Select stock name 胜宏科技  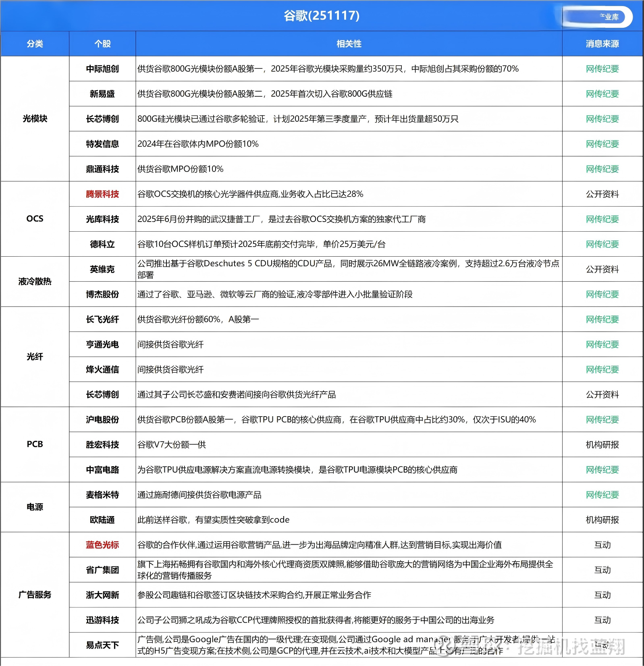(102, 444)
